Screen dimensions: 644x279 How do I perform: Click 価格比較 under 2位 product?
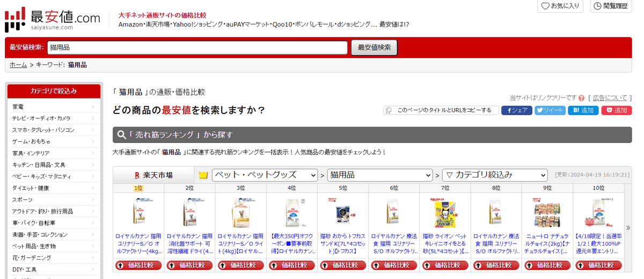[x=189, y=265]
